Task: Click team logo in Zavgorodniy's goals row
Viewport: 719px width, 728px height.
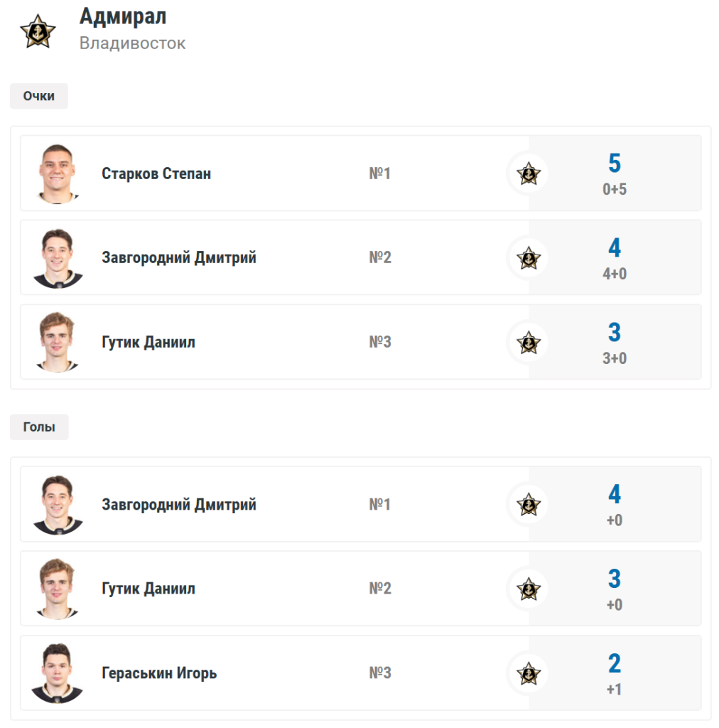Action: (528, 505)
